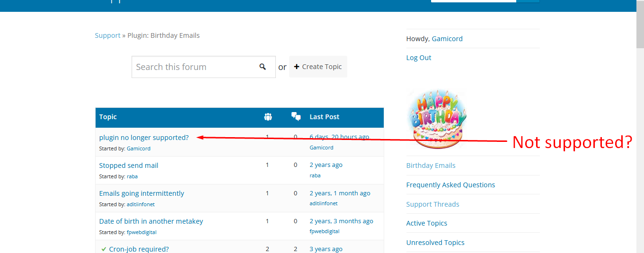Screen dimensions: 644x253
Task: Open the Support breadcrumb link
Action: tap(107, 35)
